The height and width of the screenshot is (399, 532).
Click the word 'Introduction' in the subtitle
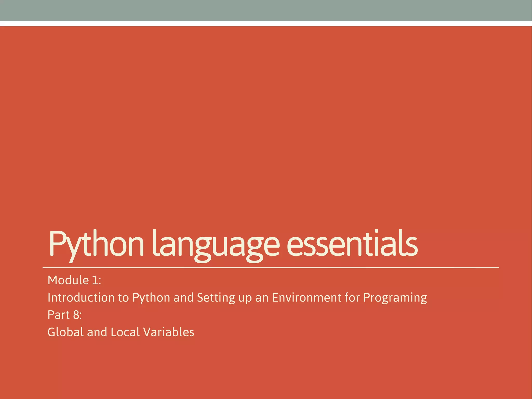tap(81, 298)
